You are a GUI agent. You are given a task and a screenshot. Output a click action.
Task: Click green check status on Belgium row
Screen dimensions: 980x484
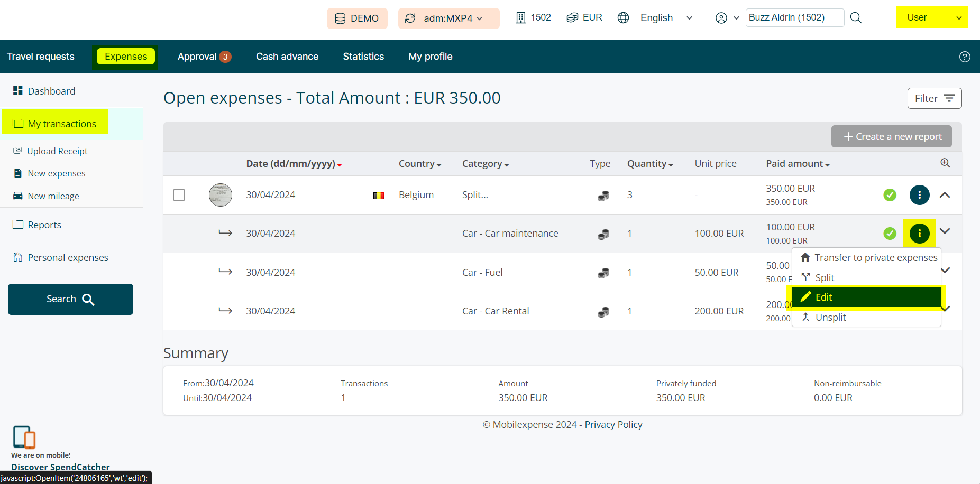point(890,195)
